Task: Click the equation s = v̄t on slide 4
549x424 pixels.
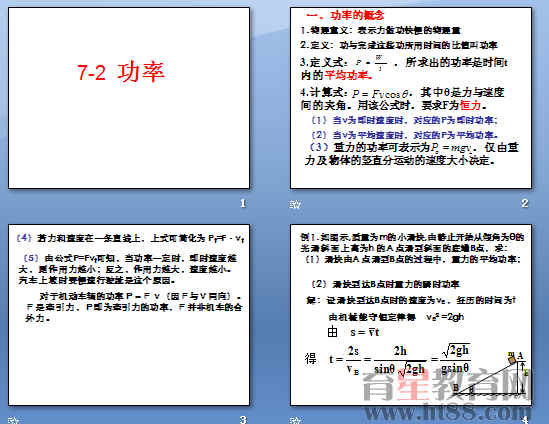Action: coord(365,332)
